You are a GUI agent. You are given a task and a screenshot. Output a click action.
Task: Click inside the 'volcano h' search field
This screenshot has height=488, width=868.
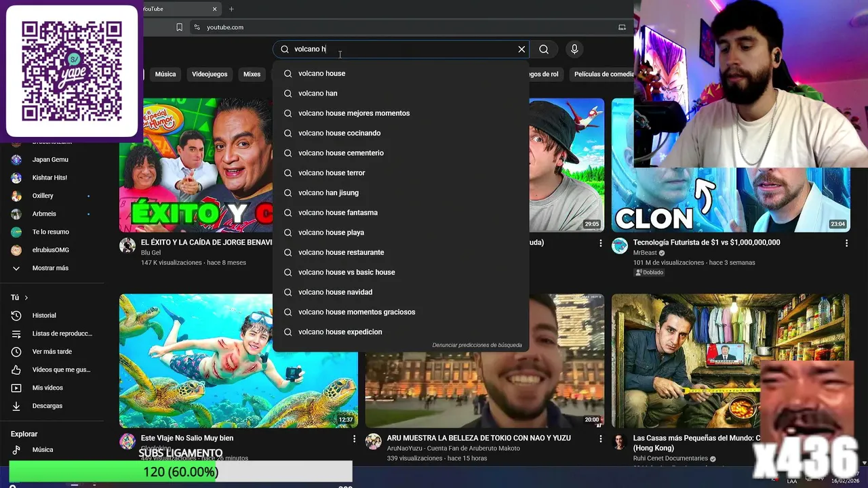400,49
